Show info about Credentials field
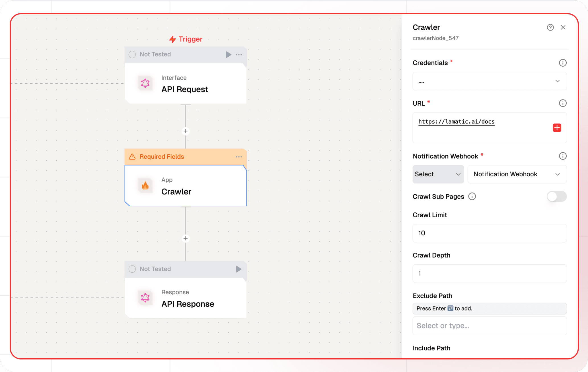This screenshot has width=588, height=372. pyautogui.click(x=563, y=63)
